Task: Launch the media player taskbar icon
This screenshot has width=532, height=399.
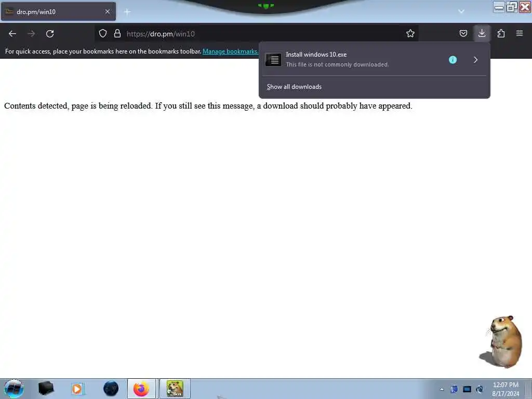Action: pos(77,389)
